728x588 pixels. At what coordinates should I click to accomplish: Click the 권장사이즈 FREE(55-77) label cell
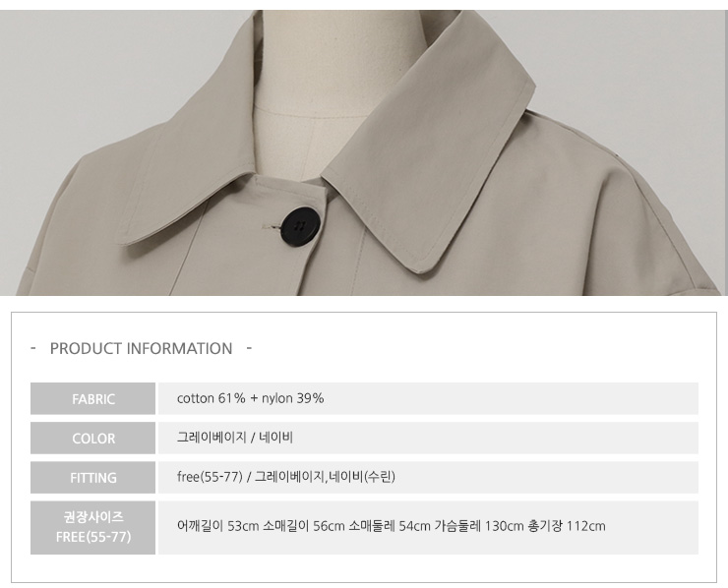point(92,527)
